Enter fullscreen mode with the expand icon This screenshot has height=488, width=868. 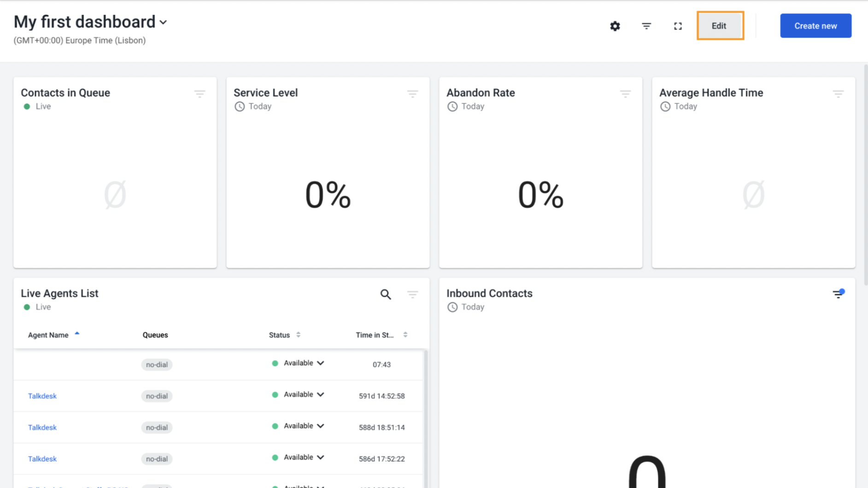(x=678, y=26)
